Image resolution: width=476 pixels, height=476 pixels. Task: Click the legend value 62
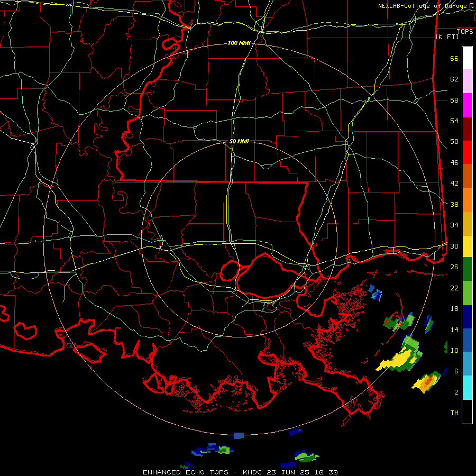454,79
